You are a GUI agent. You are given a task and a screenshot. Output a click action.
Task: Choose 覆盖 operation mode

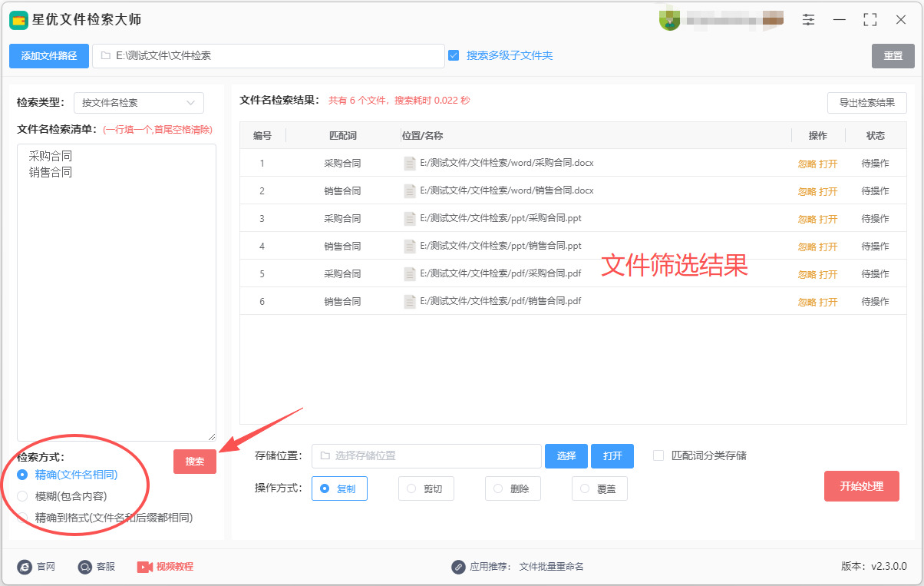click(x=599, y=488)
